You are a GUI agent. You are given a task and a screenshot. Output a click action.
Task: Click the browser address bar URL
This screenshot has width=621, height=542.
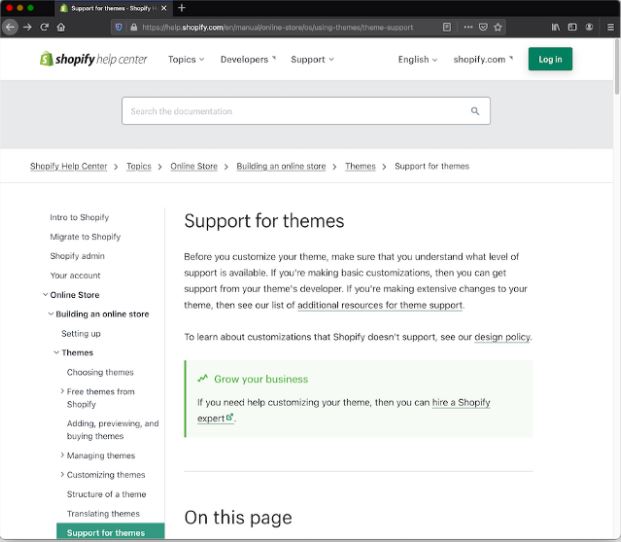point(277,27)
